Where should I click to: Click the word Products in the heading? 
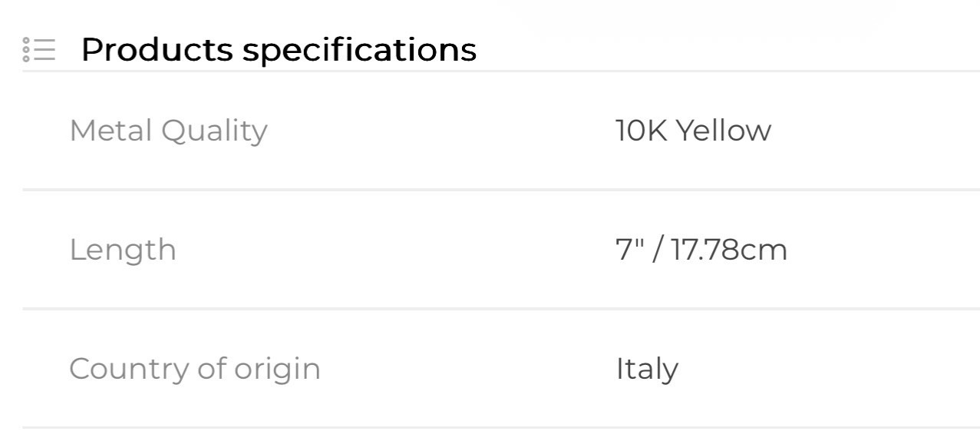157,50
